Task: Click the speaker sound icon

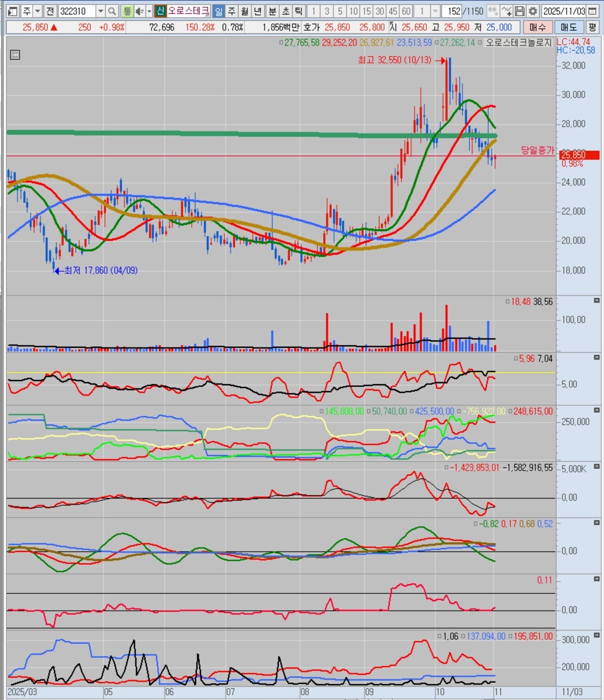Action: coord(139,11)
